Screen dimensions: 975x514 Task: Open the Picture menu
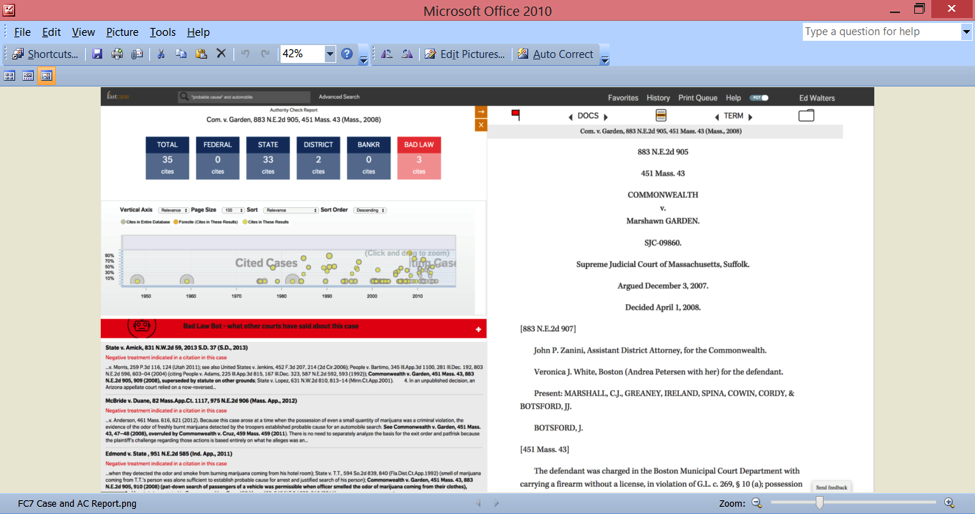tap(122, 32)
